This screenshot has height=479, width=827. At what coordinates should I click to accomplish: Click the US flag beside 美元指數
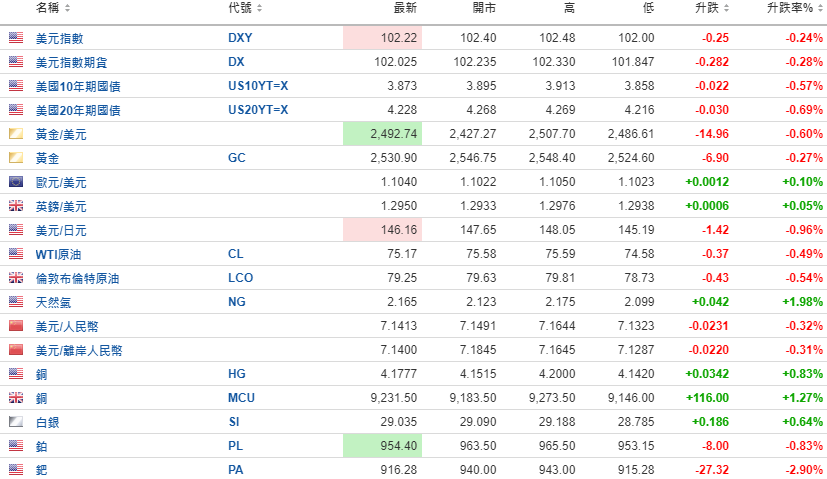tap(15, 38)
